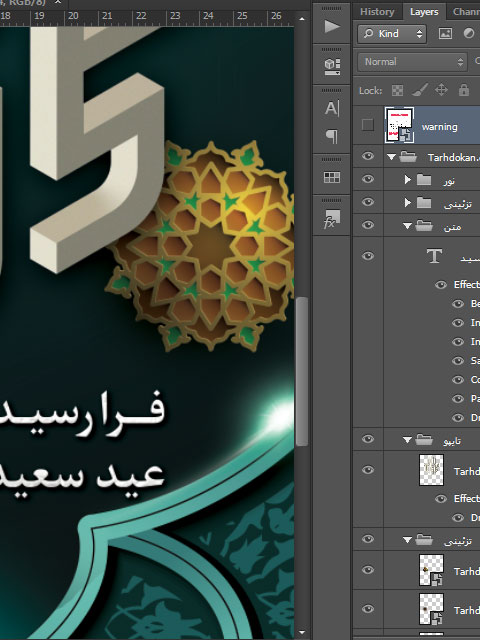Open the Normal blend mode dropdown

tap(412, 62)
